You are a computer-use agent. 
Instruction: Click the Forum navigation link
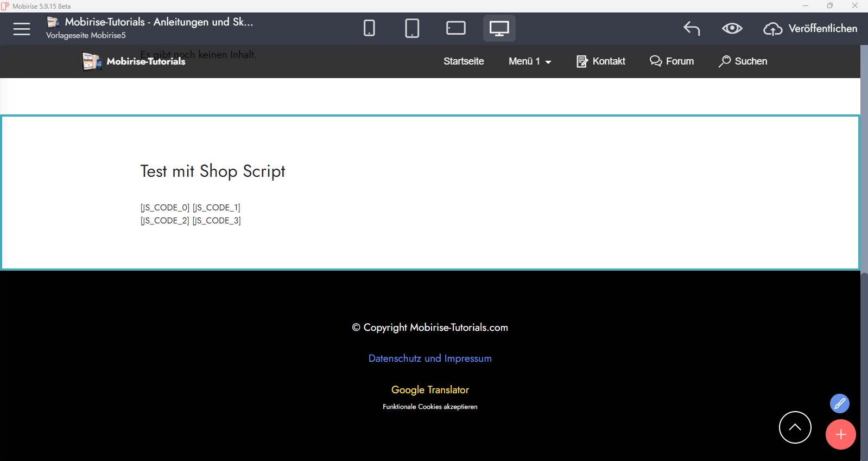(x=672, y=61)
